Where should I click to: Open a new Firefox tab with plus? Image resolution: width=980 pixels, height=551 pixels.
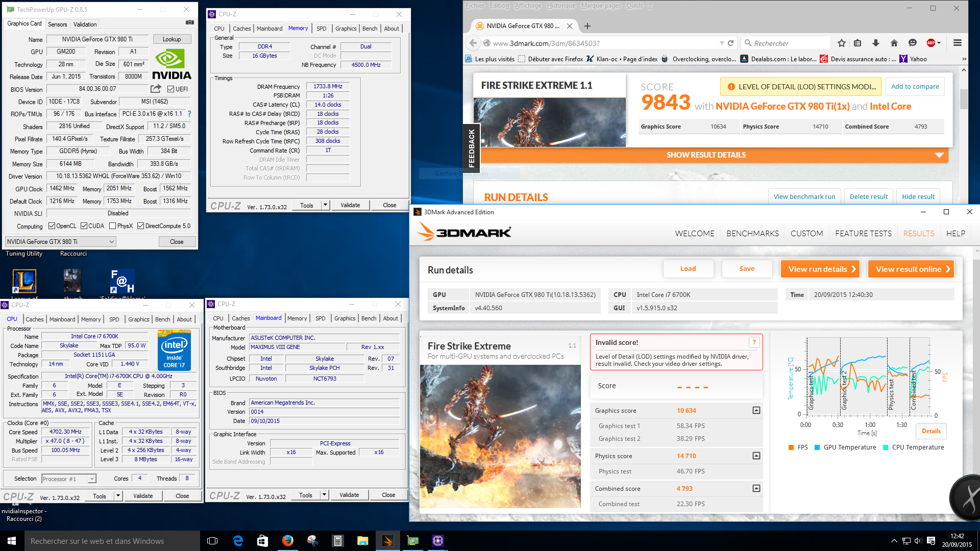(x=587, y=26)
